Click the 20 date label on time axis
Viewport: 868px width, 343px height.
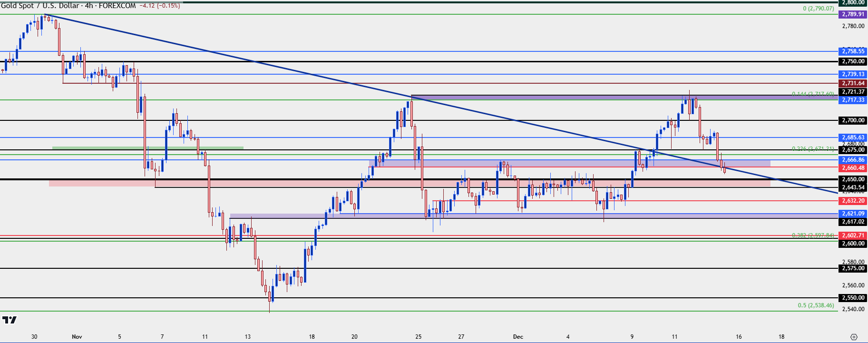click(x=354, y=337)
